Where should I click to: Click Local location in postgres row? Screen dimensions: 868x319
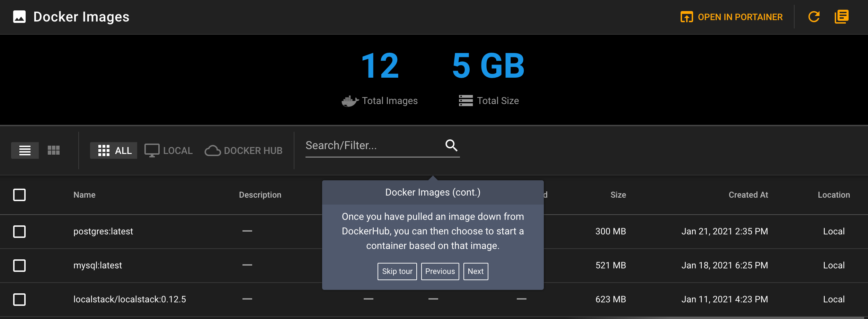[x=834, y=231]
